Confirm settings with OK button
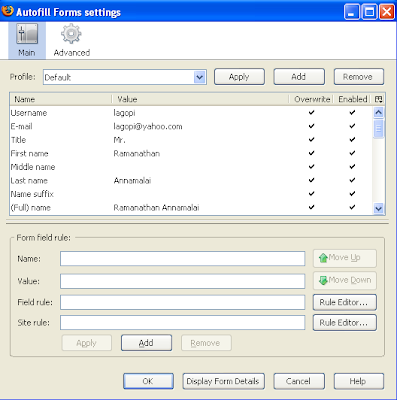This screenshot has height=400, width=397. (148, 381)
